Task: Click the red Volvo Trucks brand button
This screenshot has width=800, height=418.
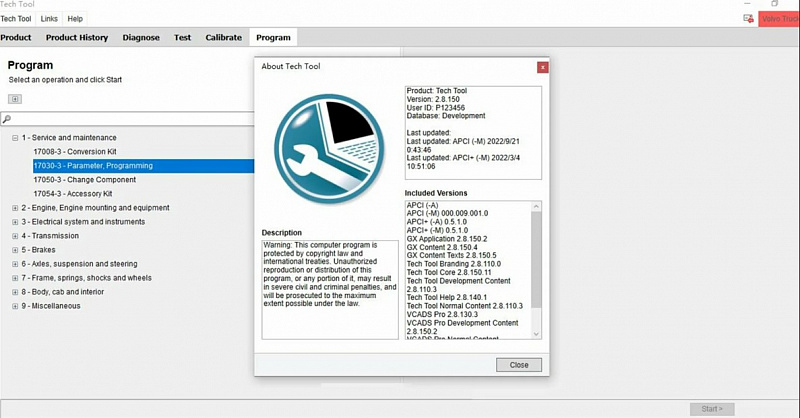Action: (779, 19)
